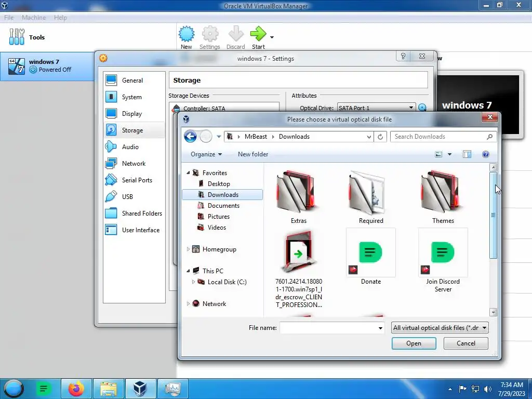Click the Forward arrow in file dialog

[x=206, y=137]
